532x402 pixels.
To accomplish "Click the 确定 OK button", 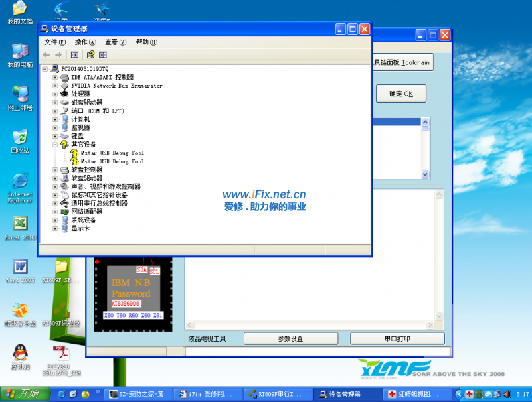I will [x=401, y=94].
